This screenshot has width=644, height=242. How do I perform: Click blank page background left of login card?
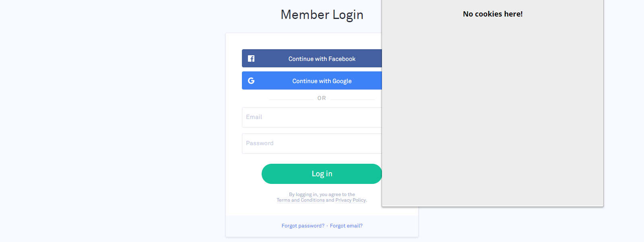click(113, 121)
